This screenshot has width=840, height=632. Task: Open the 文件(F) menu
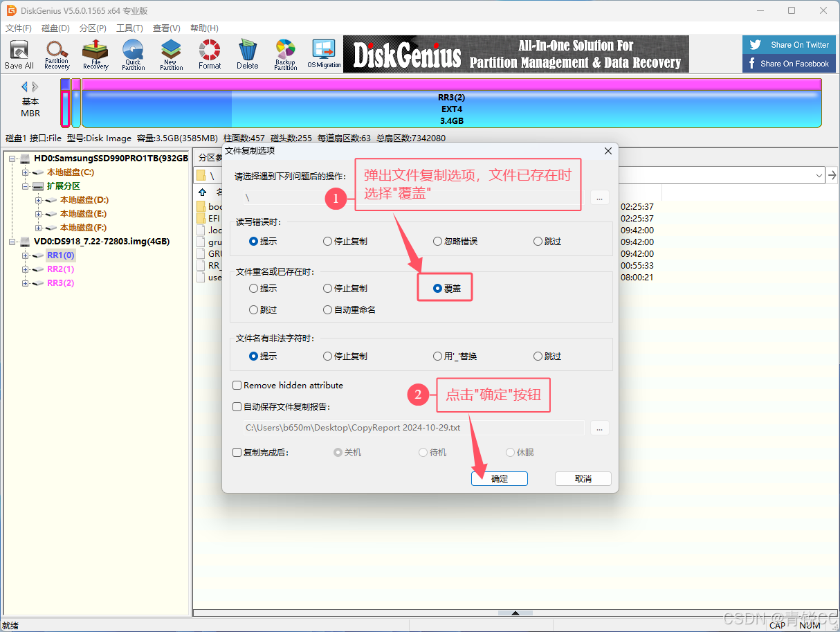coord(19,28)
